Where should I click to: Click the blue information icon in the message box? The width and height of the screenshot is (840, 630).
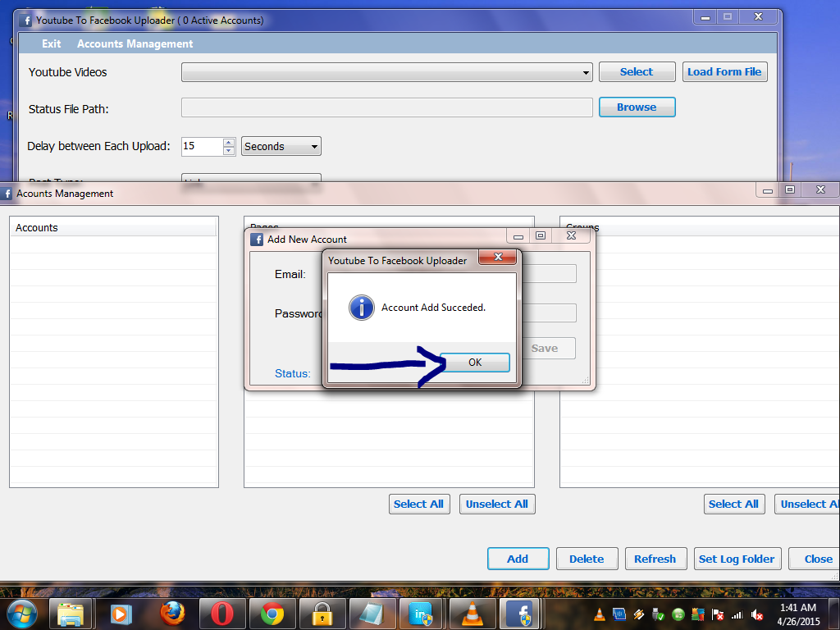(x=362, y=308)
